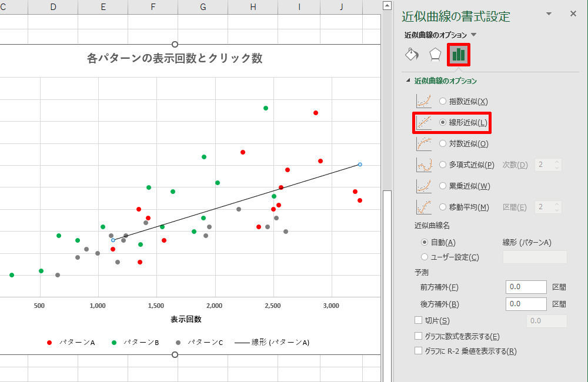This screenshot has width=588, height=382.
Task: Close the trendline format pane
Action: click(573, 14)
